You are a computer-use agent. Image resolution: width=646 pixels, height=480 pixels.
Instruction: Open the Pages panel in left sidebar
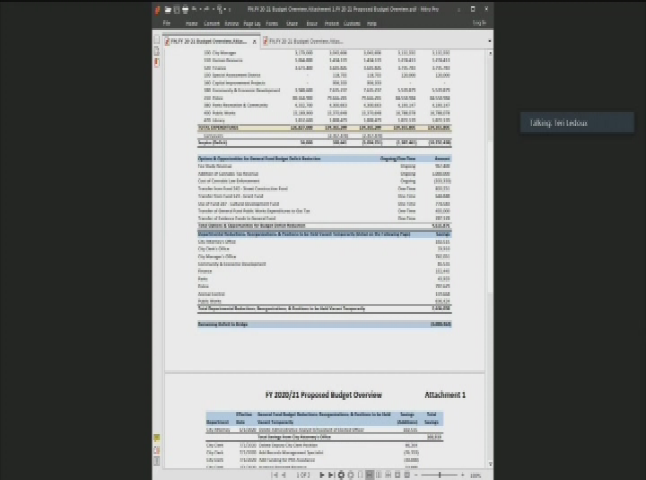click(157, 49)
